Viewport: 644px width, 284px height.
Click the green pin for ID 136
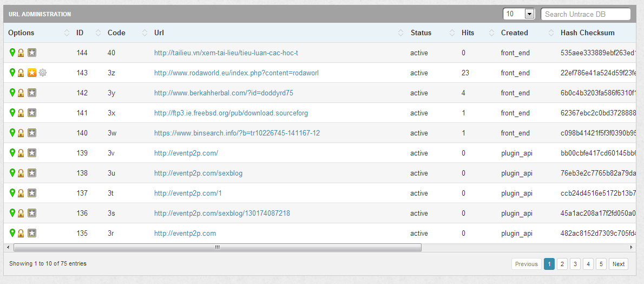tap(12, 213)
